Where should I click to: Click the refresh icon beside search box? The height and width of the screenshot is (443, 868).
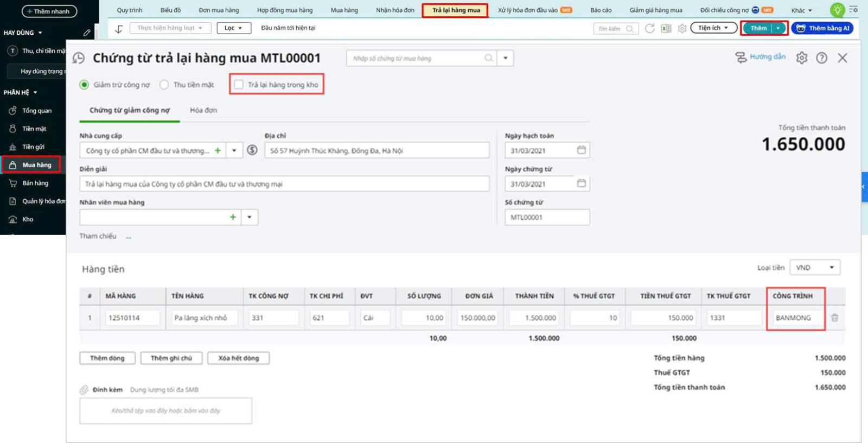[649, 28]
